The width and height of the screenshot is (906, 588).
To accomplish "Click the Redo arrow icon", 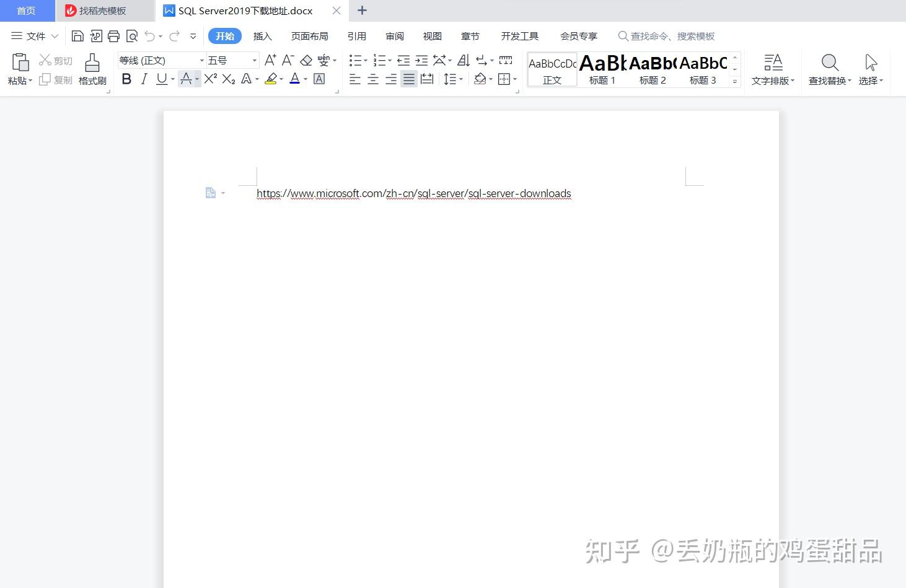I will (x=174, y=36).
